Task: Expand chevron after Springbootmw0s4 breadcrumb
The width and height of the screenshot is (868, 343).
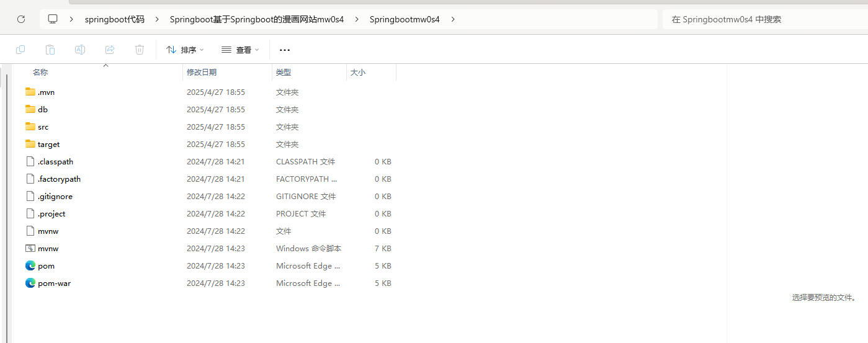Action: click(453, 19)
